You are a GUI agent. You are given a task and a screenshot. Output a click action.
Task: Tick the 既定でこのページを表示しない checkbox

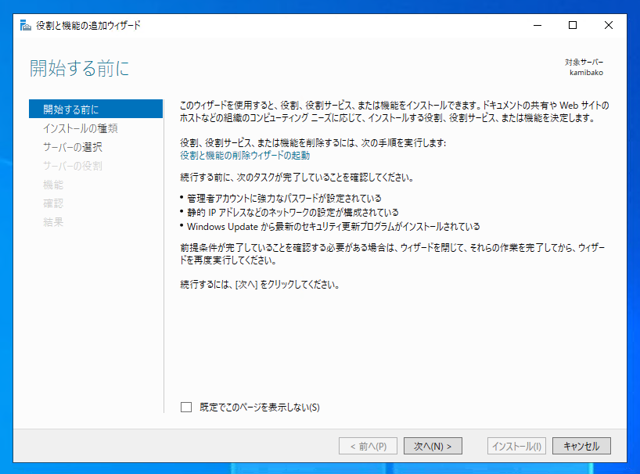click(x=186, y=407)
